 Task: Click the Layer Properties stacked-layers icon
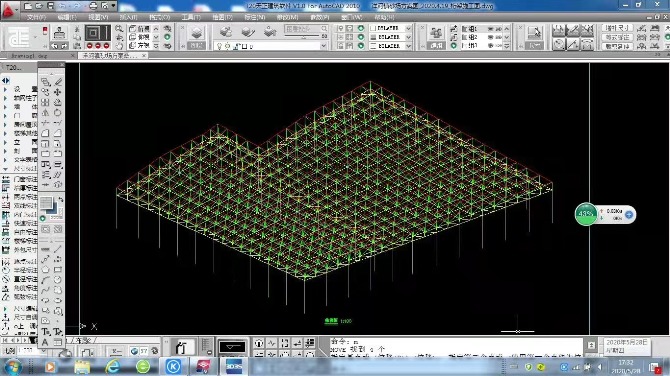tap(197, 32)
